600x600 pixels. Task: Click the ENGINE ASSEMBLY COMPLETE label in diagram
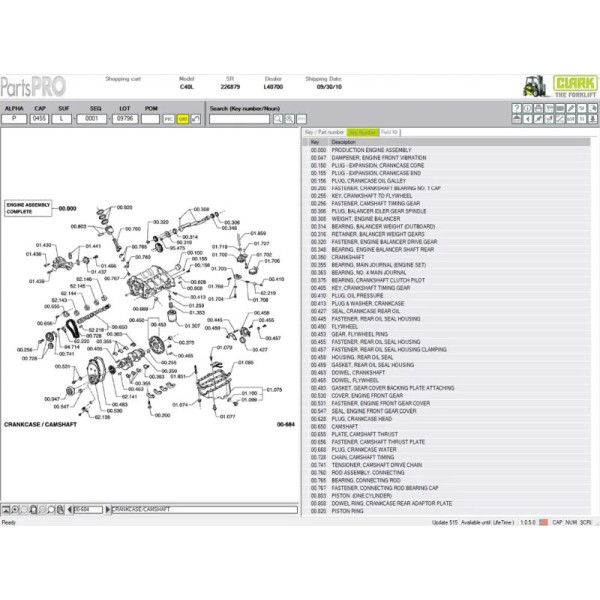(27, 207)
